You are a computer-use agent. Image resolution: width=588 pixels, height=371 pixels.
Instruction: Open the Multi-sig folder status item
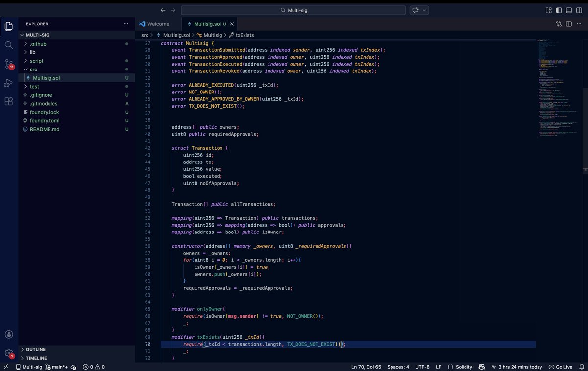click(x=29, y=367)
